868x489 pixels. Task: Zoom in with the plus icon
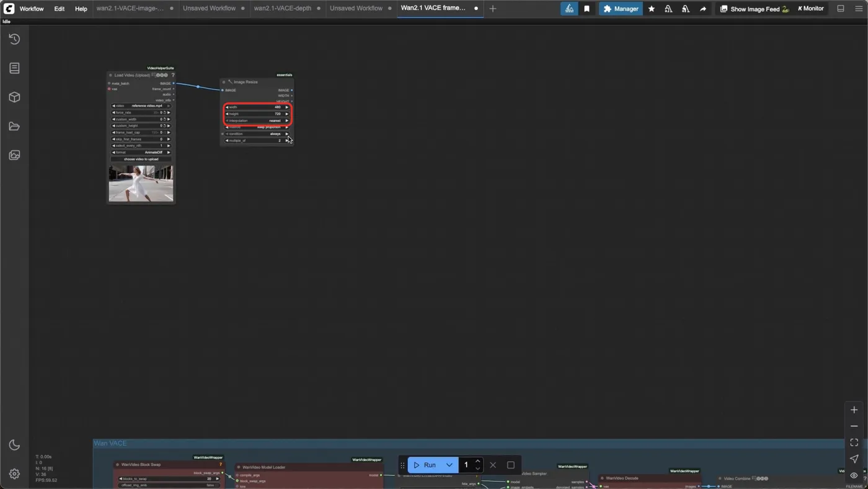tap(854, 410)
